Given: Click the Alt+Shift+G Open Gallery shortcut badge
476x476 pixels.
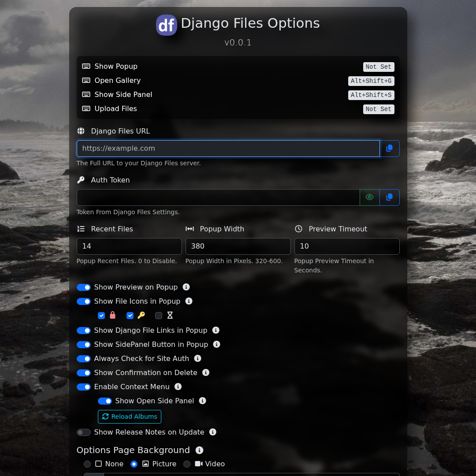Looking at the screenshot, I should (x=371, y=81).
